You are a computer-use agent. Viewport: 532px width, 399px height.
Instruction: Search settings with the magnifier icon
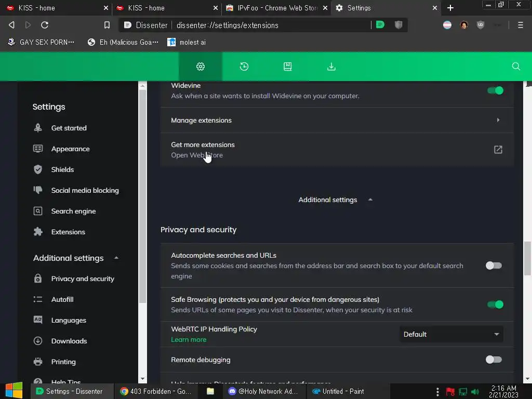click(516, 66)
